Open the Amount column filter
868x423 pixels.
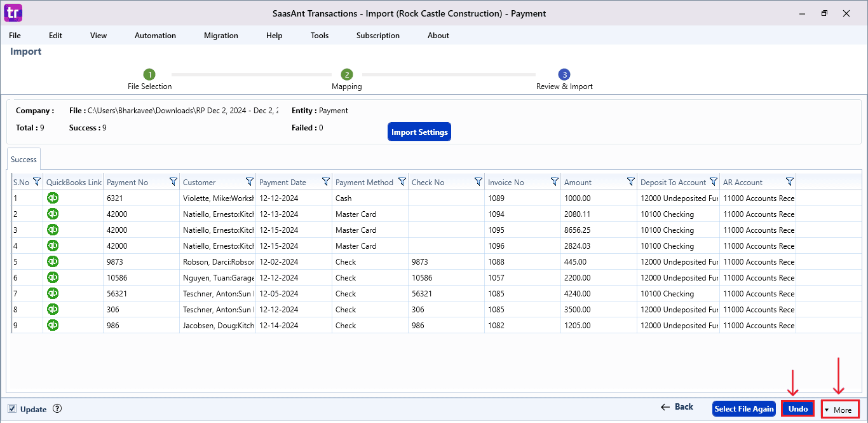(x=630, y=181)
